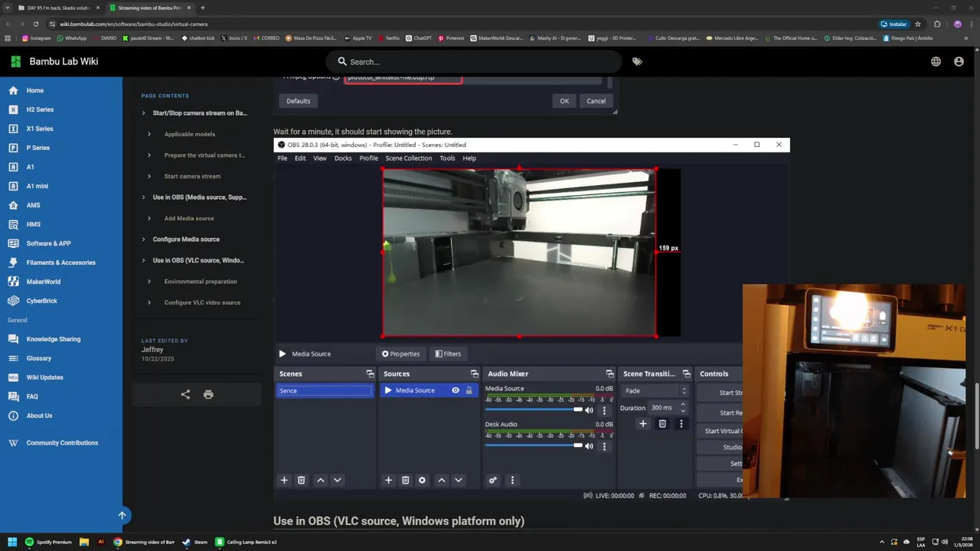Open the OBS Fade transition dropdown

tap(655, 391)
